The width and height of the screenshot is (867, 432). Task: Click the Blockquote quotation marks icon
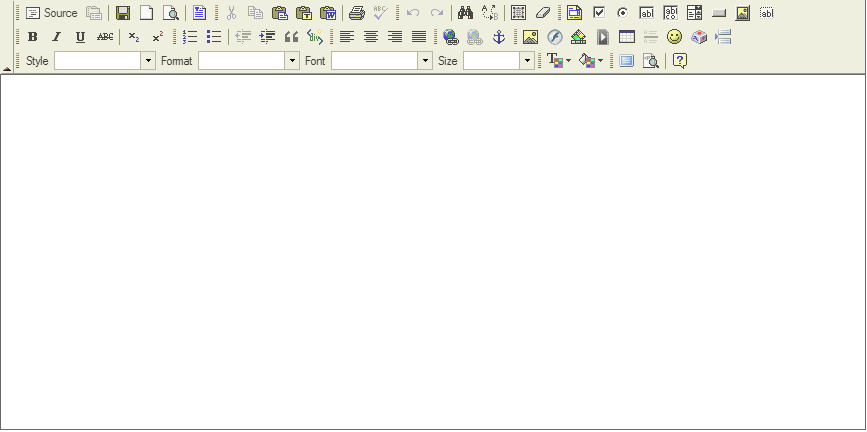click(291, 37)
